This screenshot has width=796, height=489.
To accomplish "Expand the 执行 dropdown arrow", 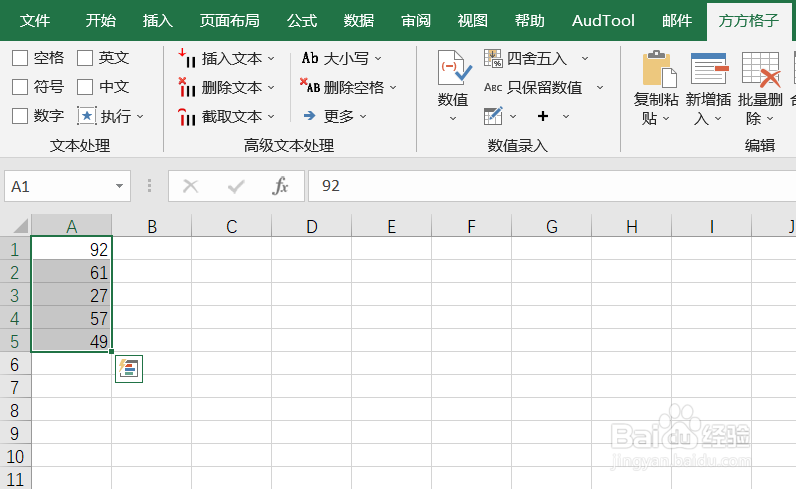I will click(x=140, y=117).
